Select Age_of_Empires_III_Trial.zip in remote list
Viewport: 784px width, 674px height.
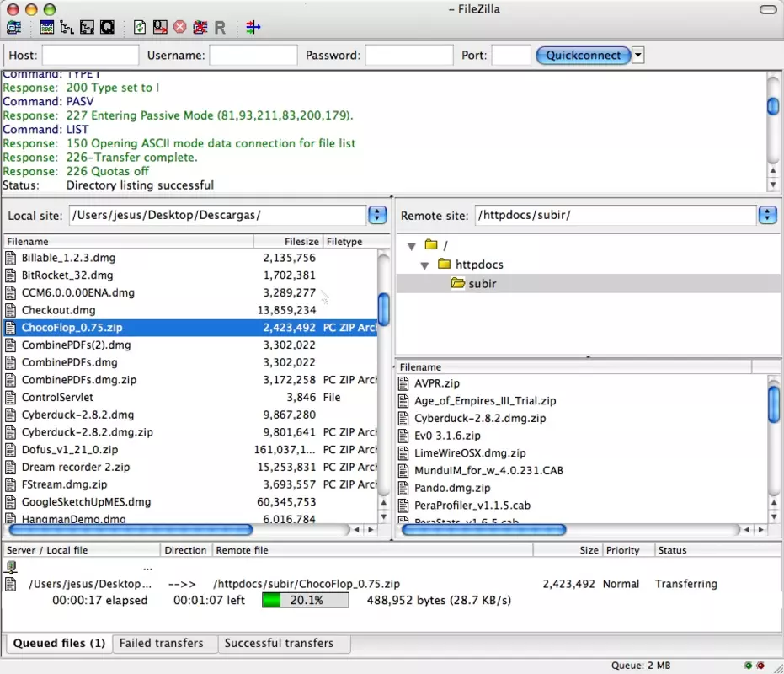582,401
